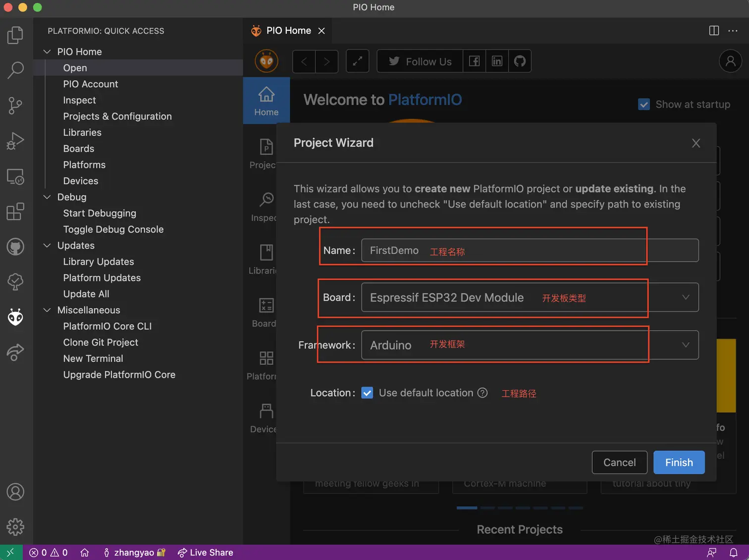Go back in PIO Home navigation
The height and width of the screenshot is (560, 749).
[x=304, y=61]
